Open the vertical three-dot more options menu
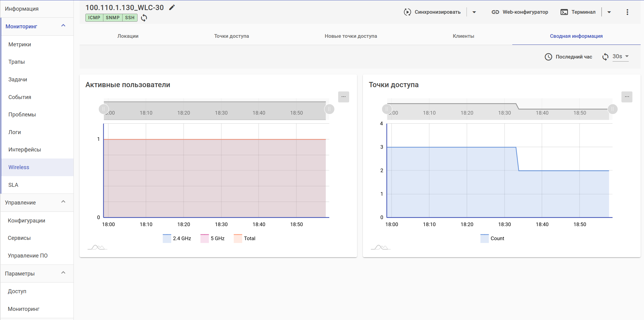644x320 pixels. pyautogui.click(x=627, y=12)
